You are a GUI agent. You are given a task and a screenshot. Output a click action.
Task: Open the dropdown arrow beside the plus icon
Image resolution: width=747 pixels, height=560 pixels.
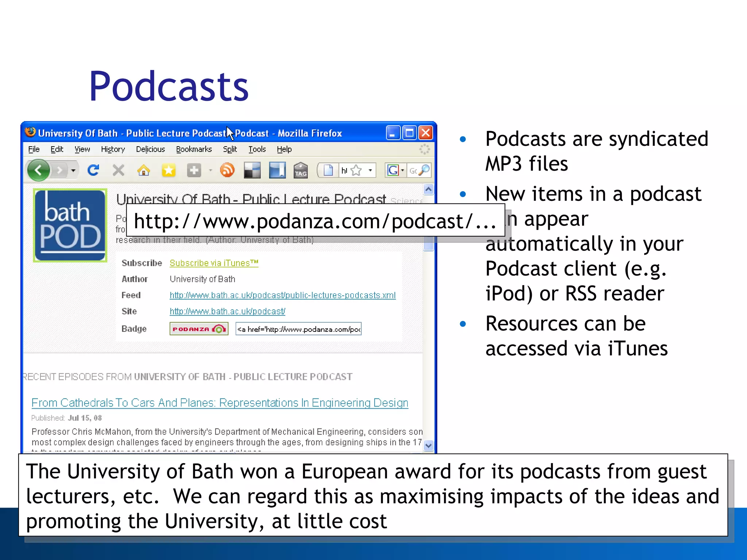coord(210,170)
